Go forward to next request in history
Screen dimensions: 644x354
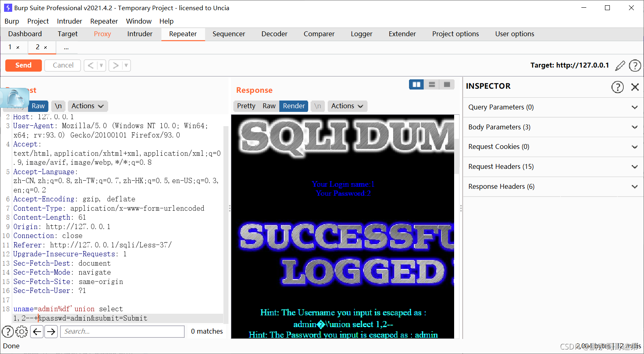click(115, 65)
